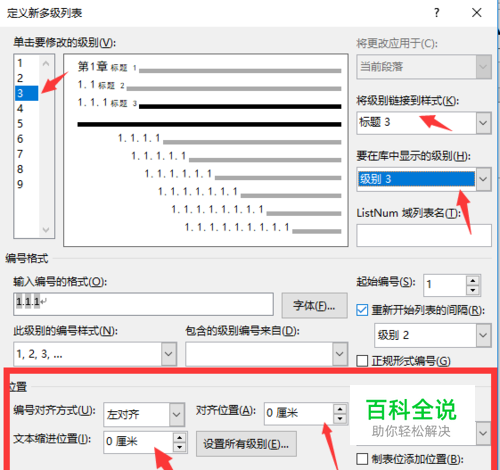Click the ListNum 域列表名 input field
The width and height of the screenshot is (500, 470).
(424, 235)
